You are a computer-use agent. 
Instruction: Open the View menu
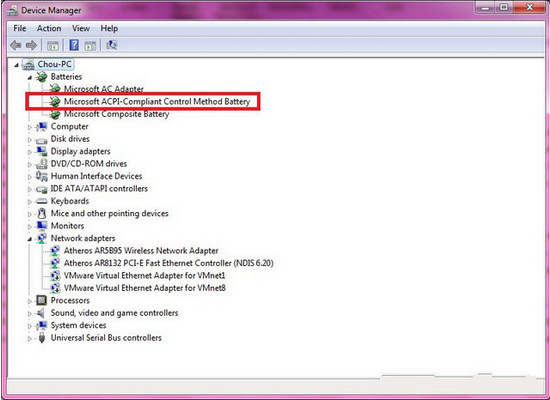81,28
